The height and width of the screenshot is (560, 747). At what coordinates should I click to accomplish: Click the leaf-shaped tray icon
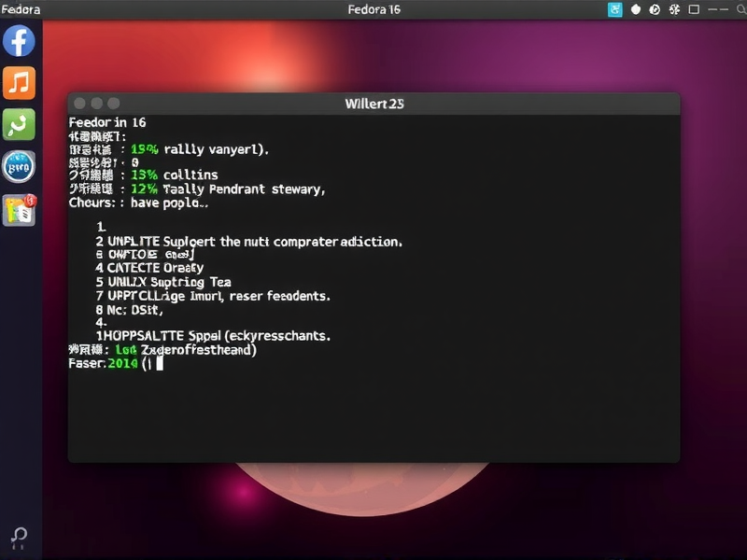[x=635, y=8]
